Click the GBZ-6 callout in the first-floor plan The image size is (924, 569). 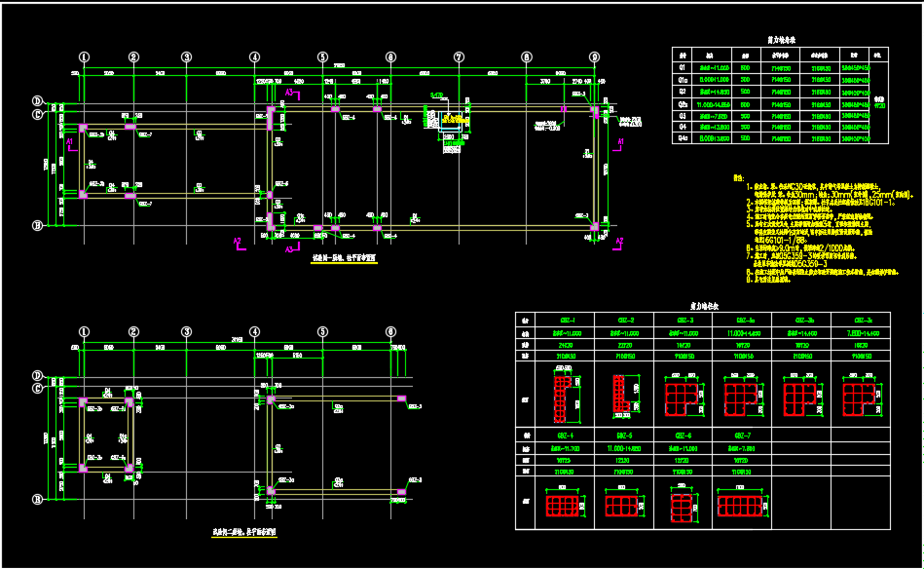[281, 184]
